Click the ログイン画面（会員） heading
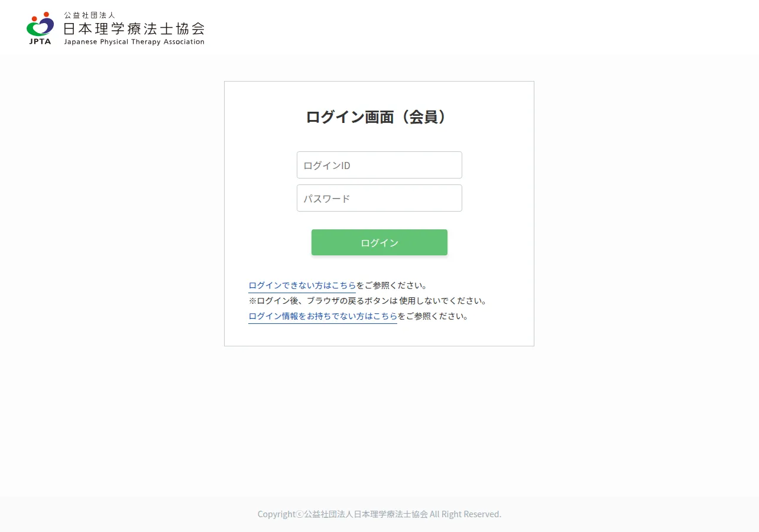The height and width of the screenshot is (532, 759). click(x=379, y=117)
